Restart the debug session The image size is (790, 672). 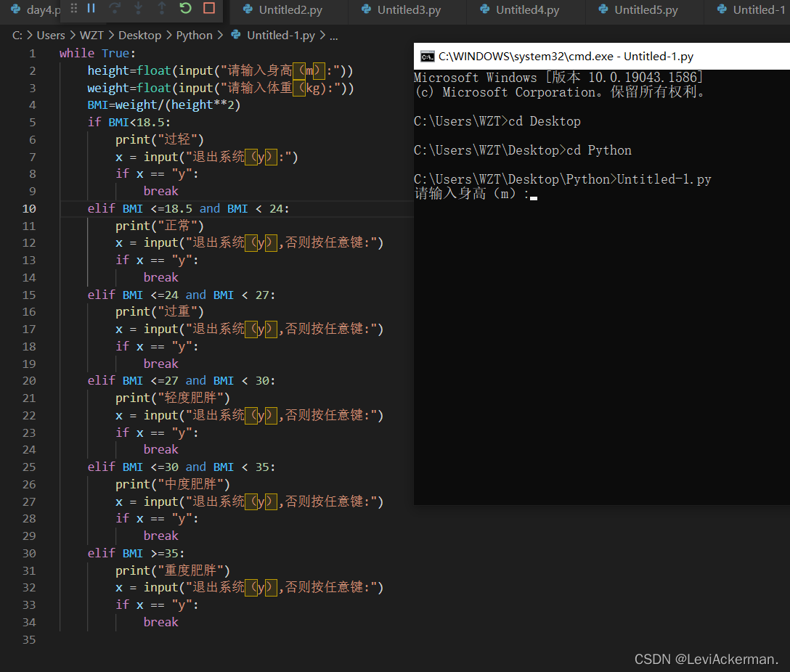tap(185, 8)
